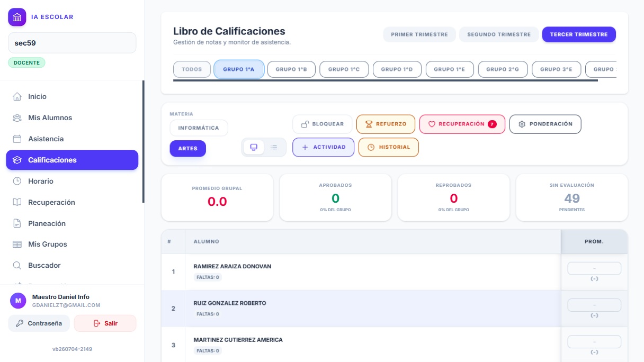644x362 pixels.
Task: Click the gdanielzt@gmail.com email text
Action: (x=66, y=305)
